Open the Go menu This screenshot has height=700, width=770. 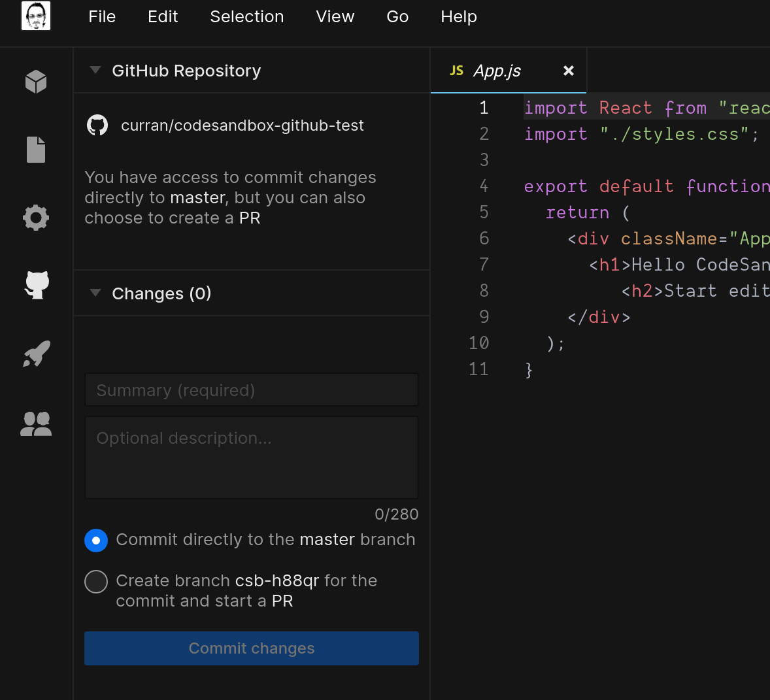click(x=397, y=17)
